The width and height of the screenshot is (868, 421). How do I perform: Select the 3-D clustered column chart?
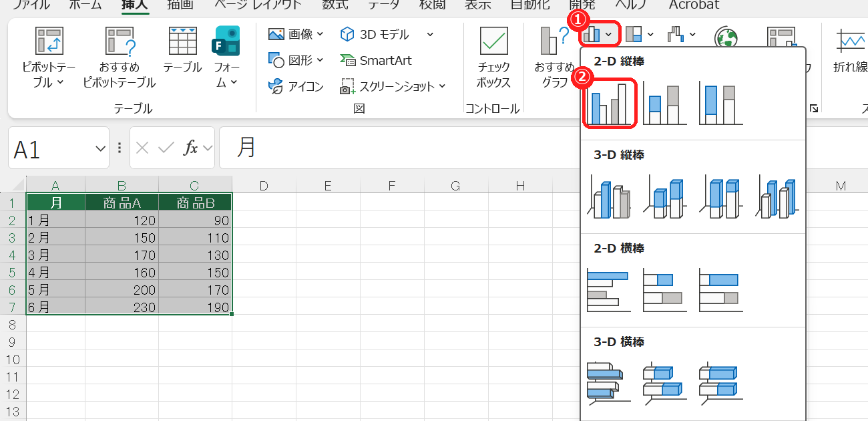[x=610, y=196]
